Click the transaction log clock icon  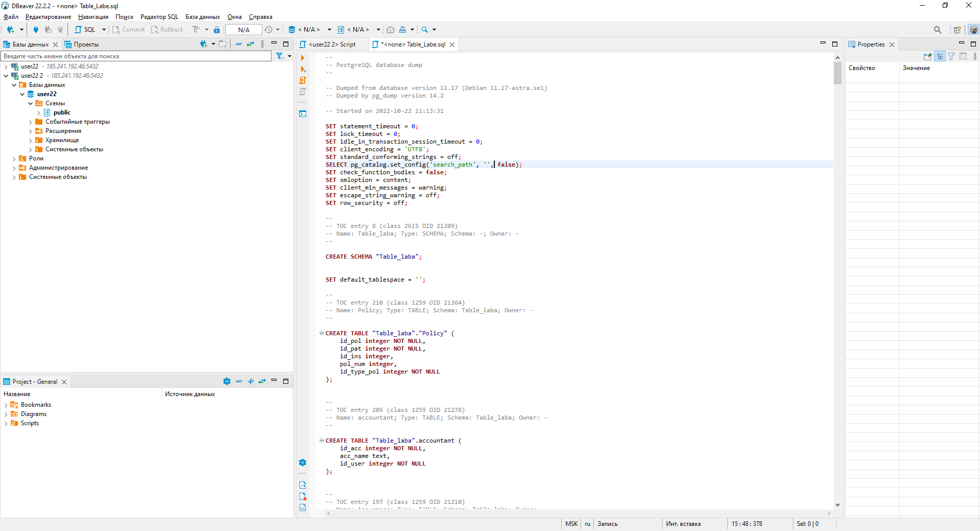pos(268,30)
